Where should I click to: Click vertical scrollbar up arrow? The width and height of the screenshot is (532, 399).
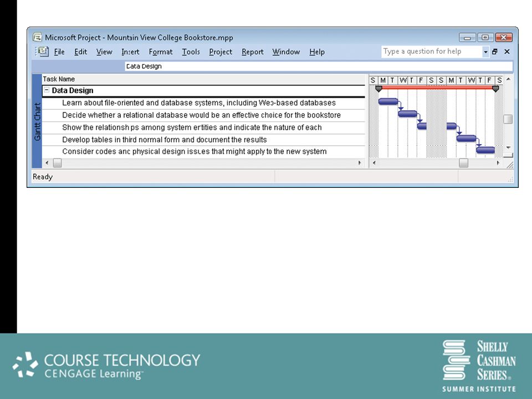[x=508, y=79]
